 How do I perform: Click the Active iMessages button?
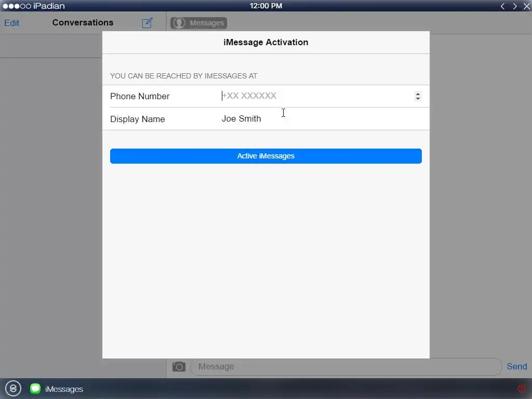[265, 156]
